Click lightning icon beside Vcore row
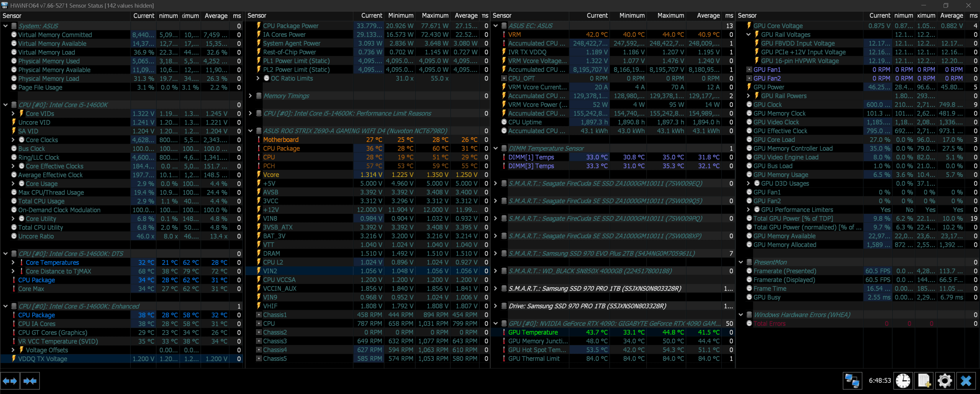Screen dimensions: 980x394 coord(259,174)
